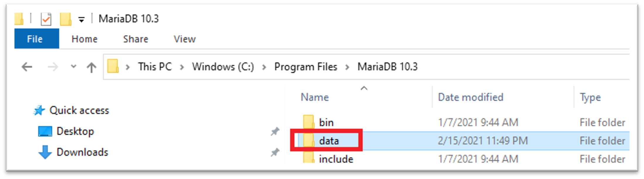Select Quick access in the navigation pane

79,110
